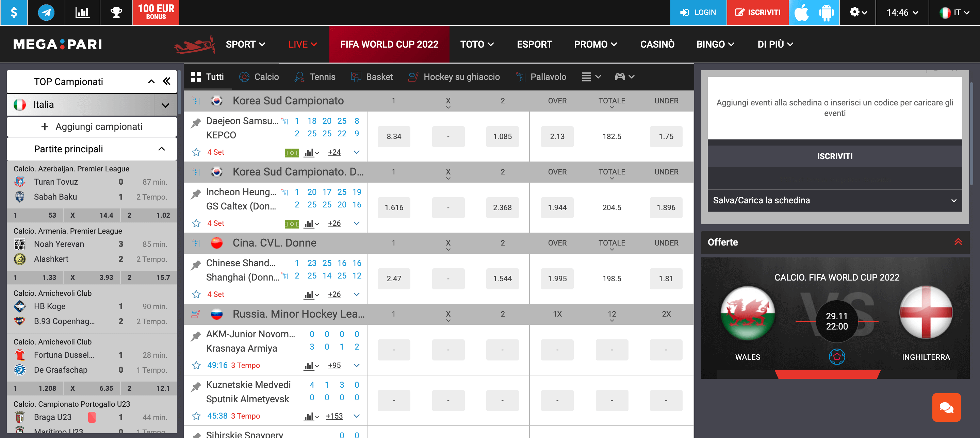980x438 pixels.
Task: Open the Korea Sud Campionato league header
Action: [288, 101]
